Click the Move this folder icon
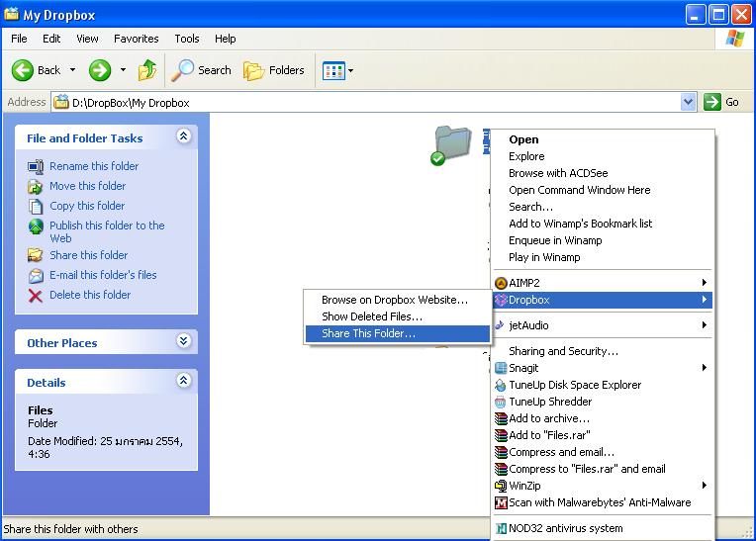The height and width of the screenshot is (541, 756). [36, 187]
